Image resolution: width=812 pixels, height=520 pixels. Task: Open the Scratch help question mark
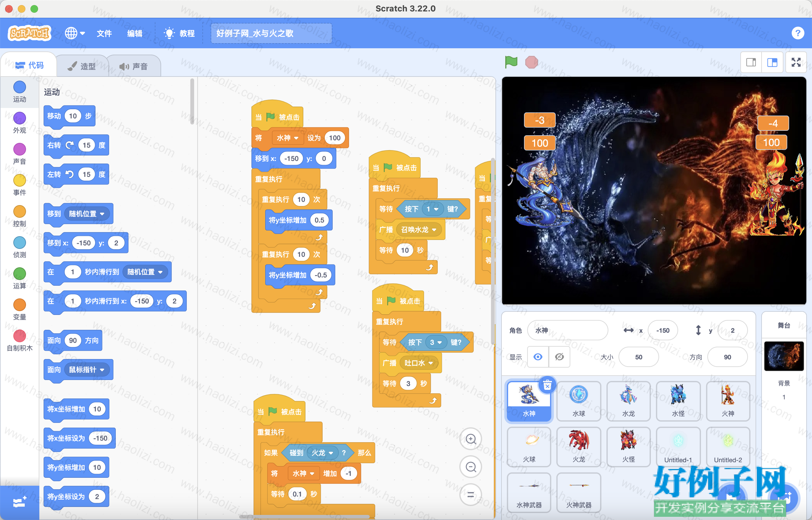[x=797, y=33]
